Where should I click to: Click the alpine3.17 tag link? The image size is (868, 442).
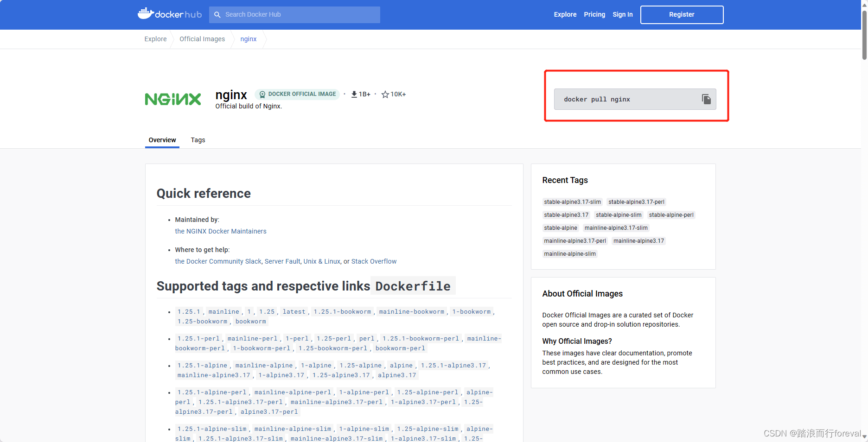pyautogui.click(x=397, y=375)
